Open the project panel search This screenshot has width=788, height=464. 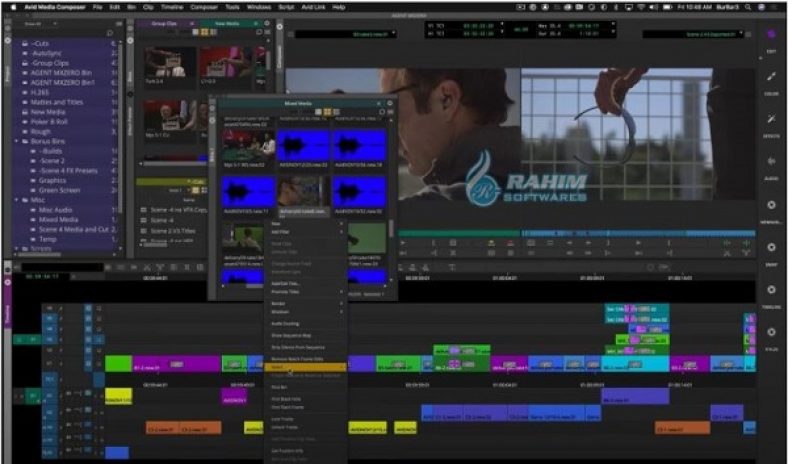coord(110,33)
